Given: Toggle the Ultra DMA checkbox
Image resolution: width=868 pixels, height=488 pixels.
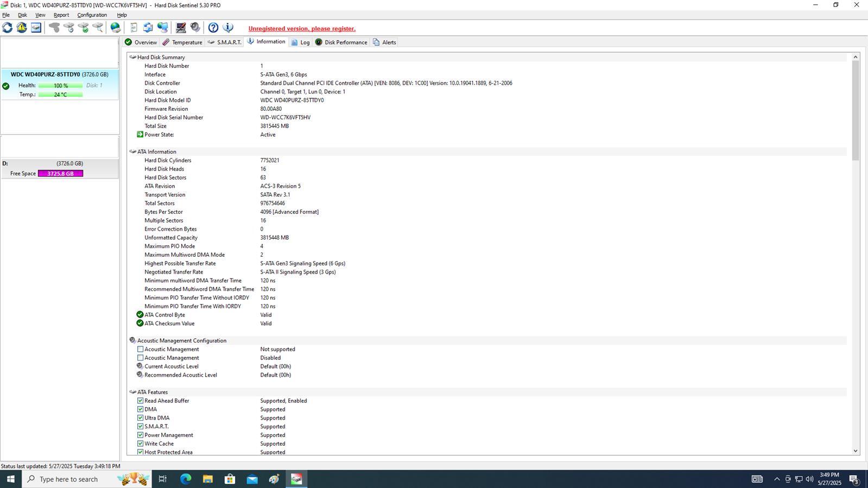Looking at the screenshot, I should (x=141, y=419).
